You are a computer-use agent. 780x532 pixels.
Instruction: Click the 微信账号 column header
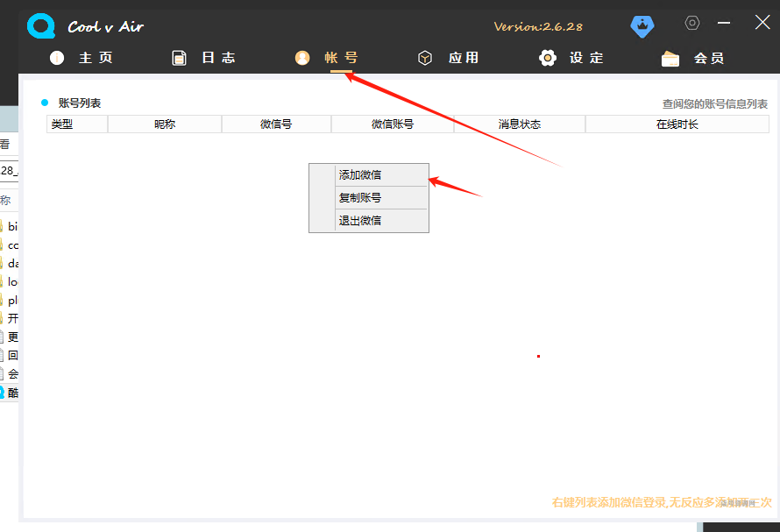(393, 124)
